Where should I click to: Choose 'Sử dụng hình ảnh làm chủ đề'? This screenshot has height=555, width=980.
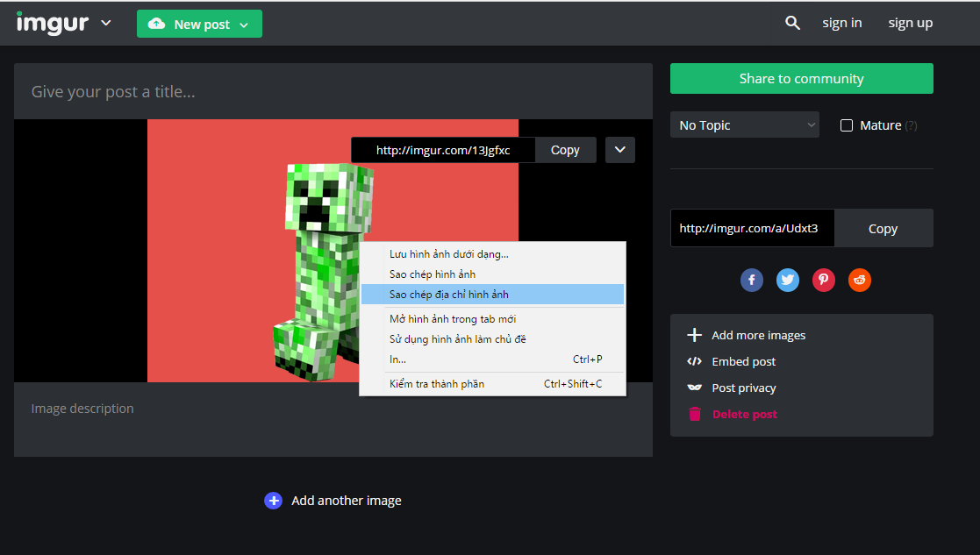click(x=492, y=339)
